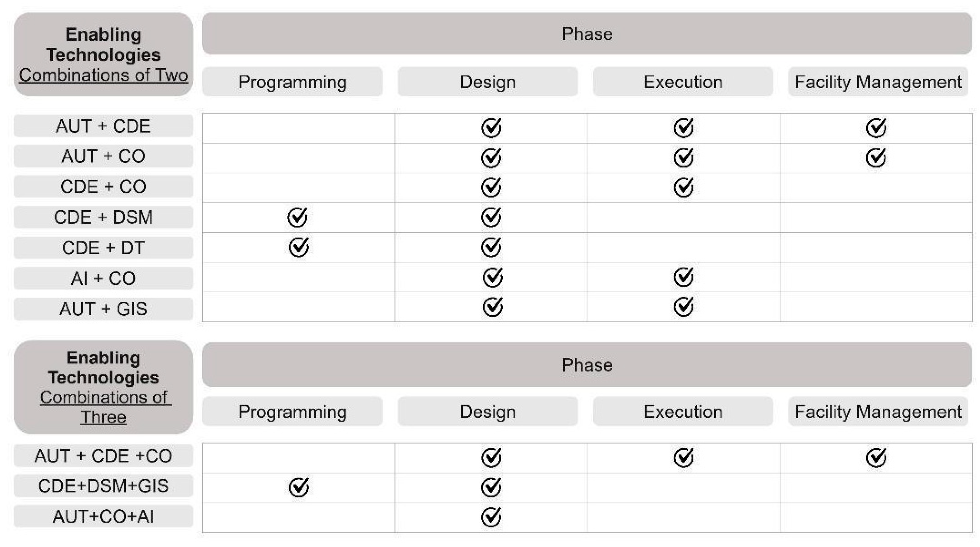Screen dimensions: 980x547
Task: Click the top Facility Management column header
Action: click(x=878, y=82)
